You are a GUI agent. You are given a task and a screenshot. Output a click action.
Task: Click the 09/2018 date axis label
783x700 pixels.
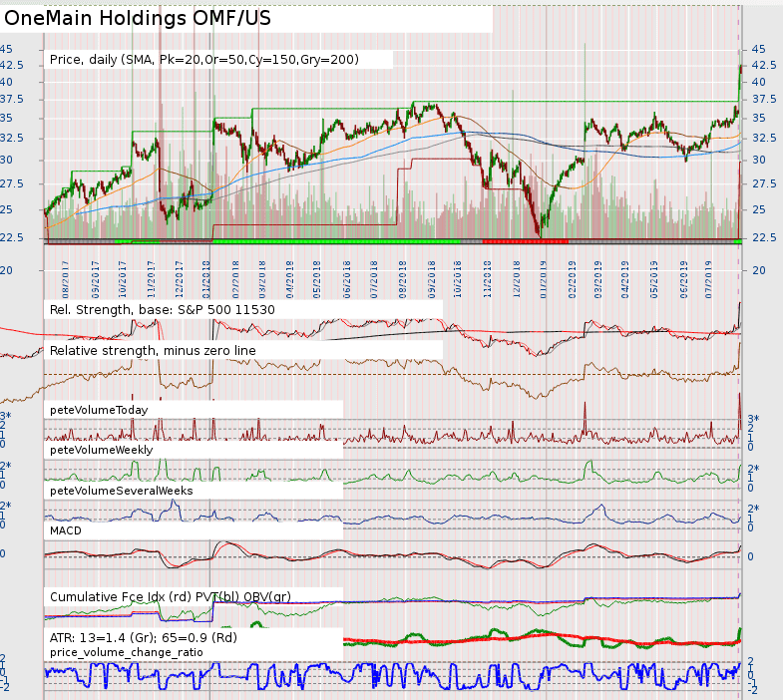[432, 279]
